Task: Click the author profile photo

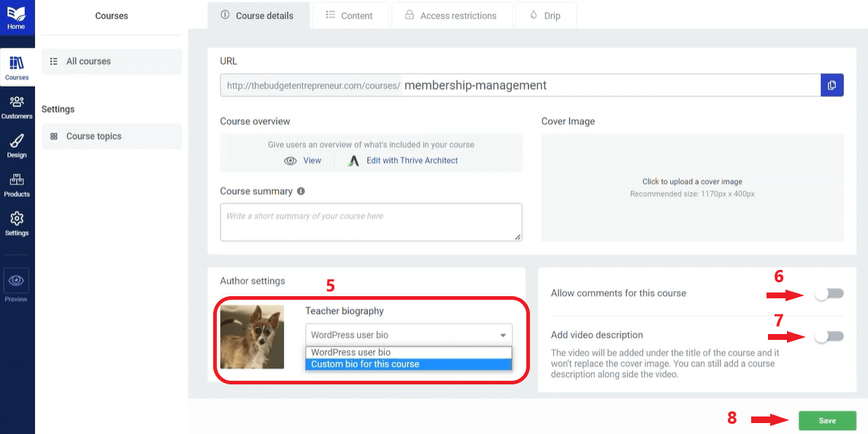Action: coord(252,337)
